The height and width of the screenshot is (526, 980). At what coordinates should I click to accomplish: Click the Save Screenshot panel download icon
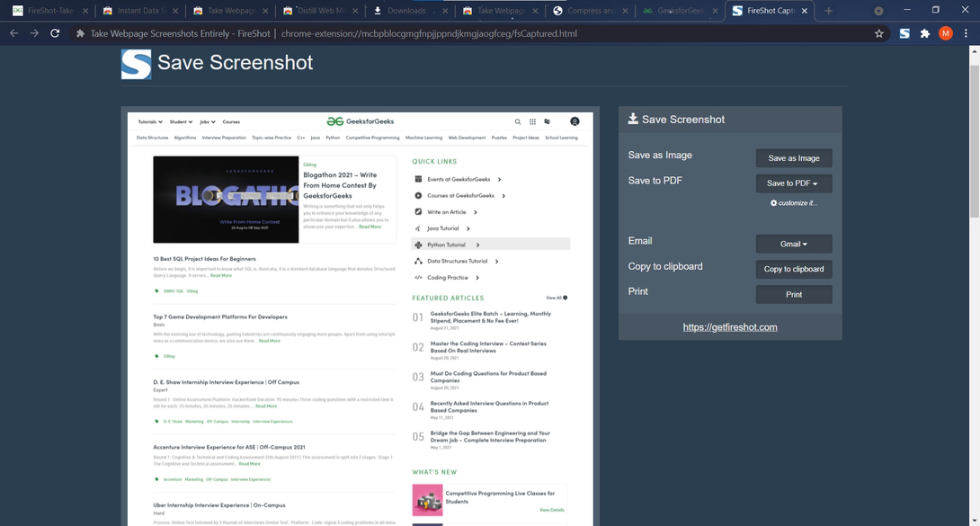tap(633, 119)
